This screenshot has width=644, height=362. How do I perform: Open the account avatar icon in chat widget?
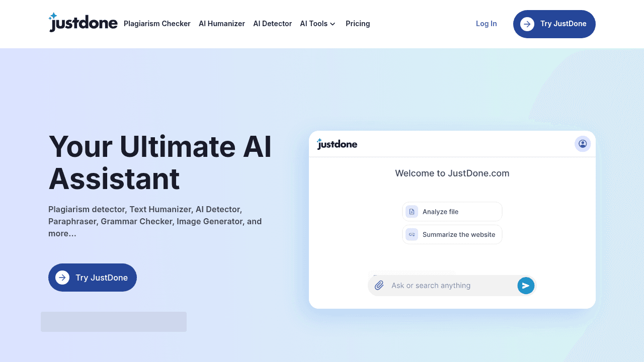582,144
